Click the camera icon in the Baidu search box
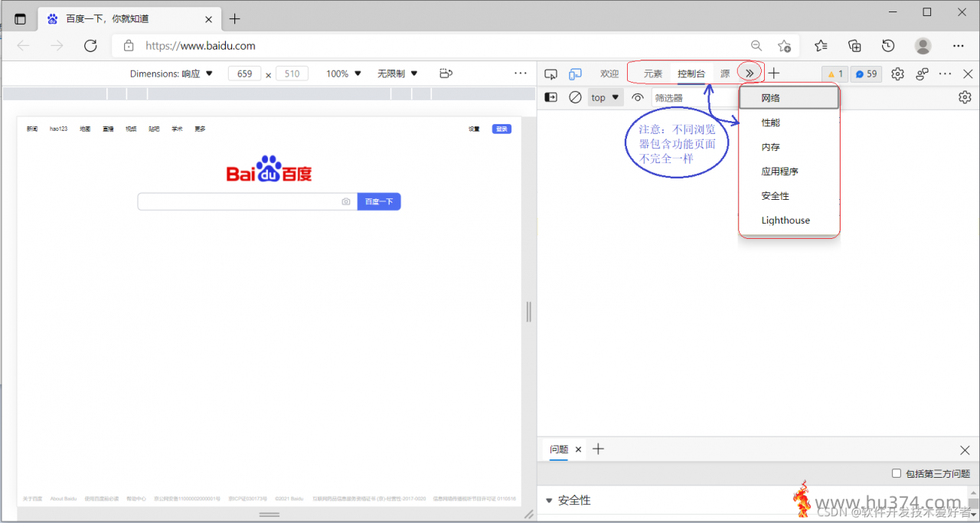This screenshot has height=523, width=980. [346, 201]
